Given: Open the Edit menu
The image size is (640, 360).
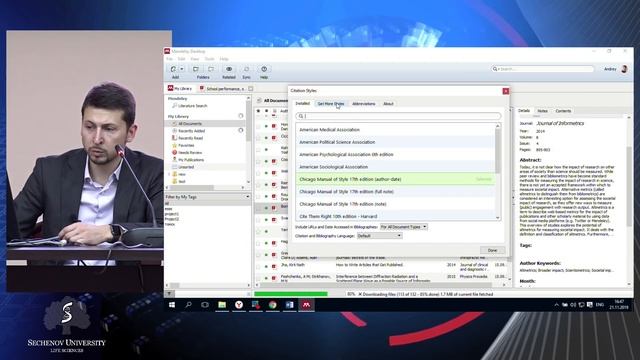Looking at the screenshot, I should pyautogui.click(x=182, y=59).
